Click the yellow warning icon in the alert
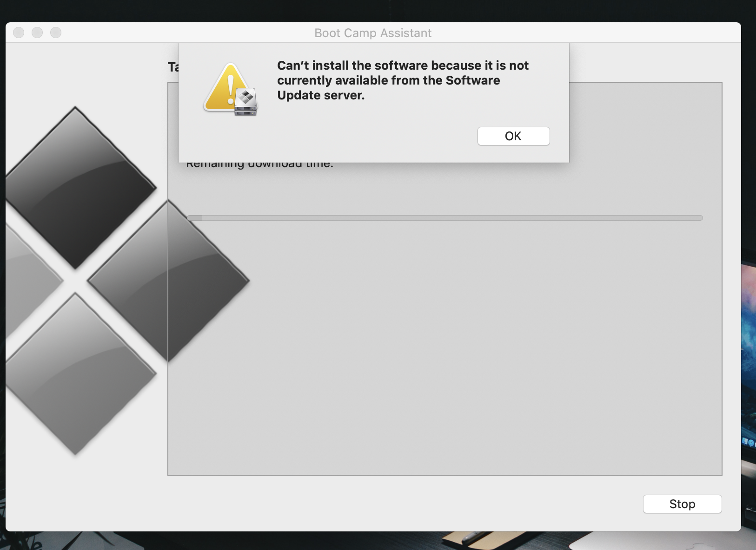Screen dimensions: 756x550 pyautogui.click(x=230, y=89)
